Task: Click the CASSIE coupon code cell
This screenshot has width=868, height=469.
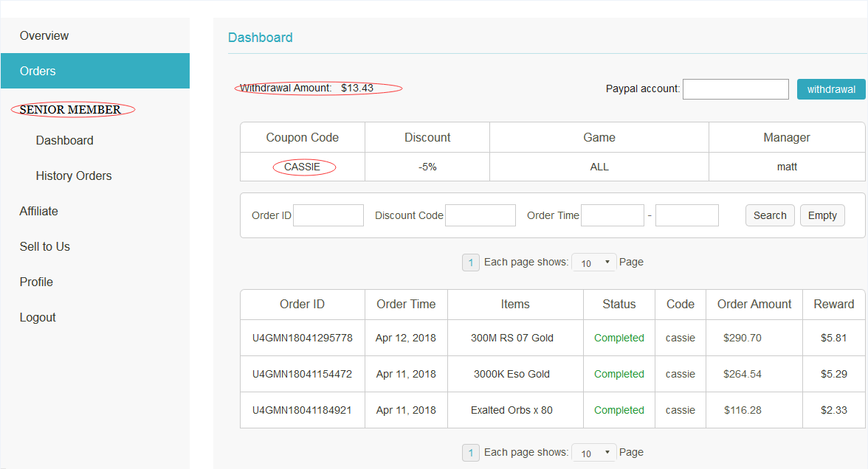Action: 303,167
